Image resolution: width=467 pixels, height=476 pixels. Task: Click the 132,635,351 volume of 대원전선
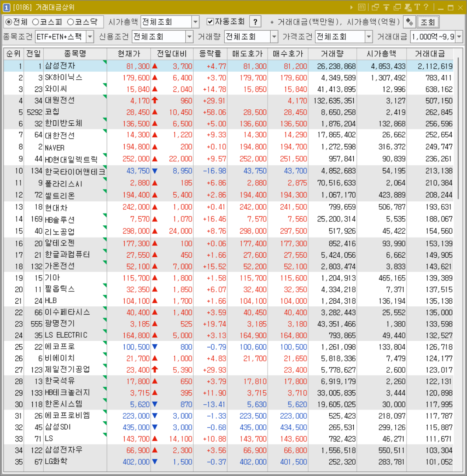[x=335, y=101]
